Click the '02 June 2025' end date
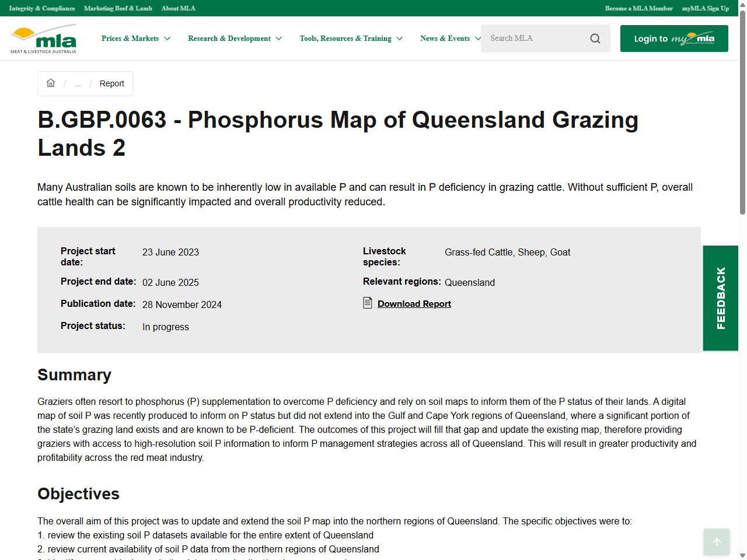 (x=170, y=282)
